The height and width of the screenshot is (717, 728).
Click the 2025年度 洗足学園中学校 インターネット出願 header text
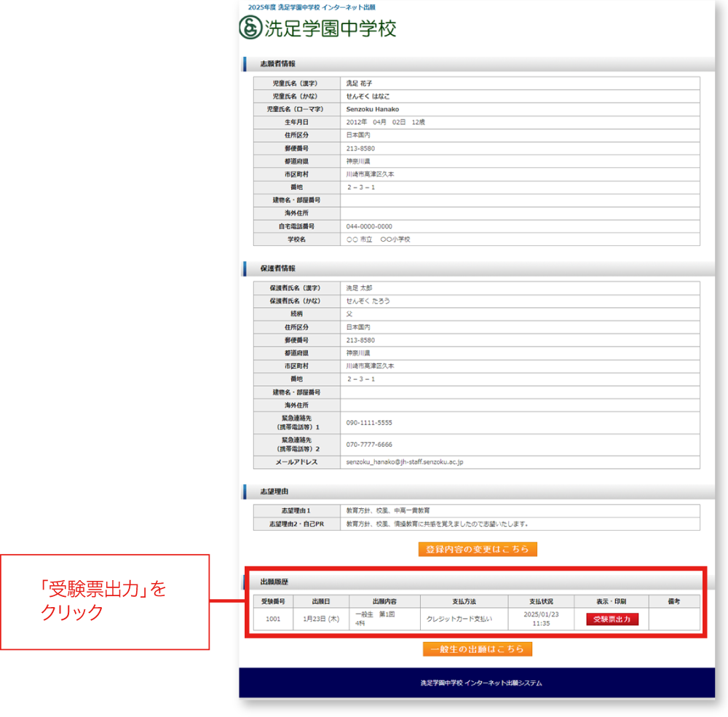point(312,7)
